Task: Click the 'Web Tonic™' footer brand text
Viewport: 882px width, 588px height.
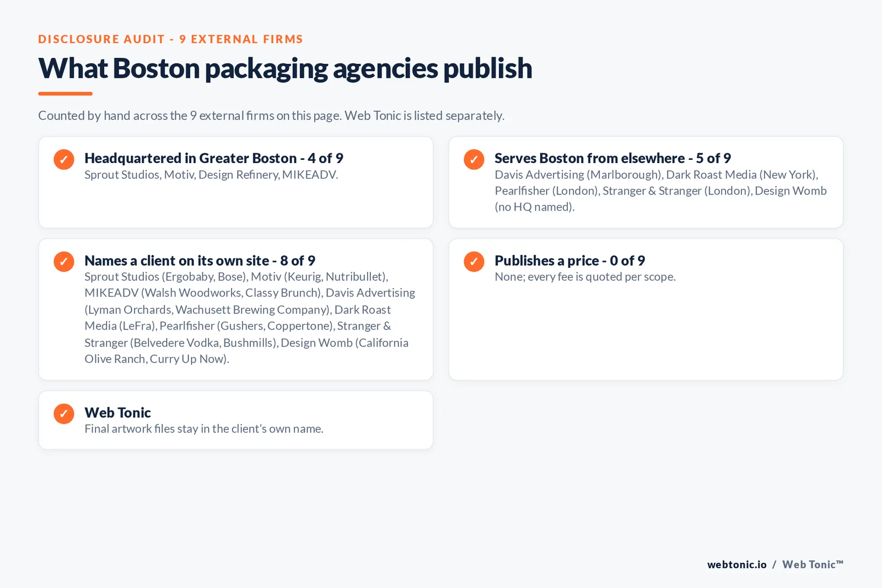Action: (813, 565)
